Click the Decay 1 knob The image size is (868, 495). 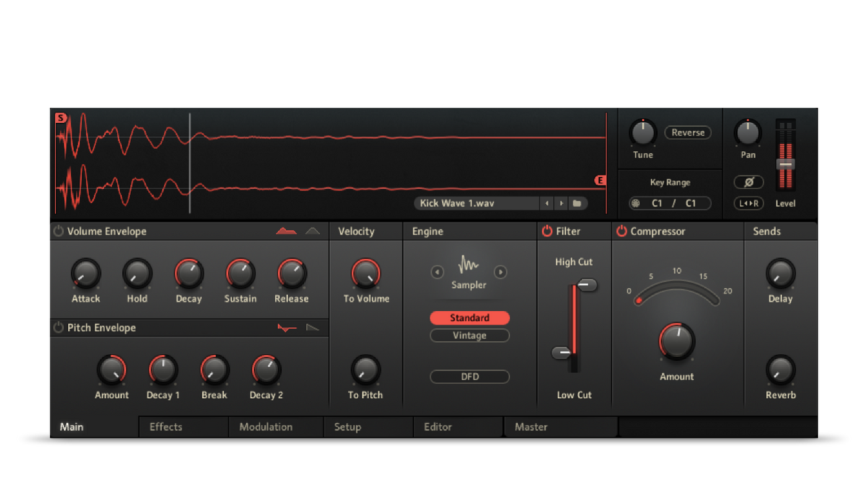tap(163, 370)
